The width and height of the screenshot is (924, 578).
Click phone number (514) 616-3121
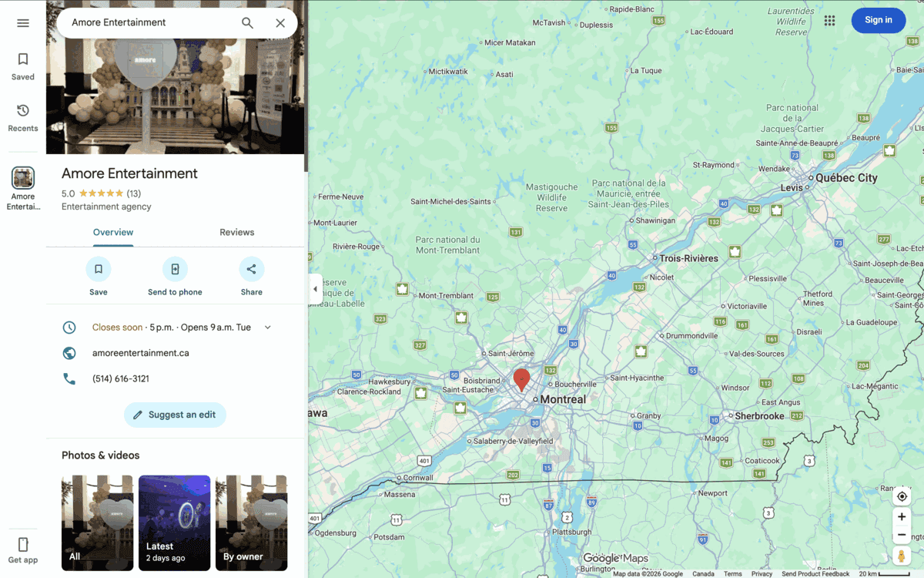121,378
